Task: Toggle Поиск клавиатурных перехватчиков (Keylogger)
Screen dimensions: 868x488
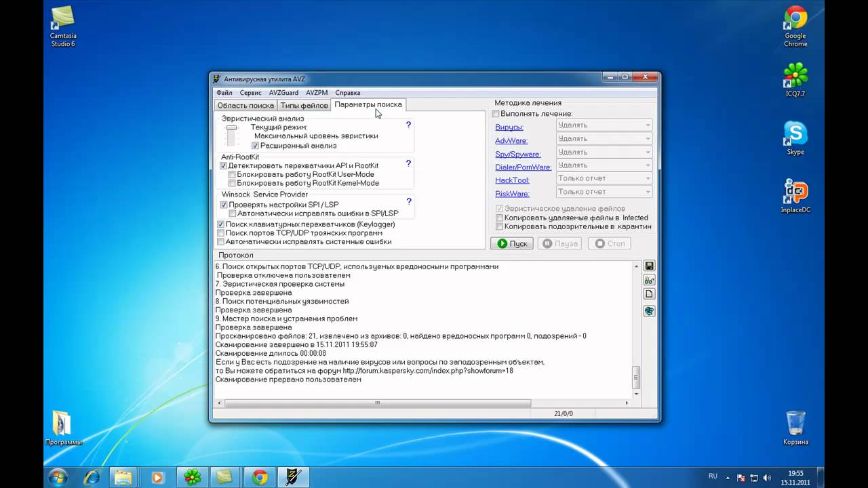Action: pos(220,224)
